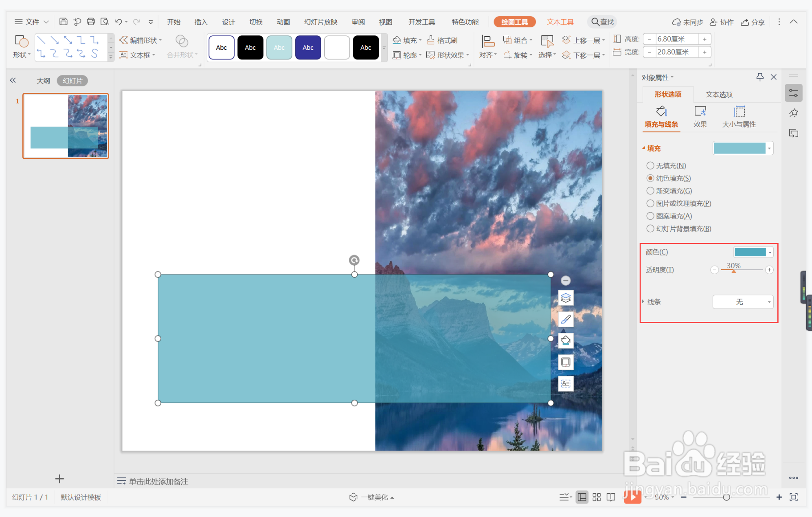
Task: Open the Align (对齐) dropdown
Action: click(x=488, y=55)
